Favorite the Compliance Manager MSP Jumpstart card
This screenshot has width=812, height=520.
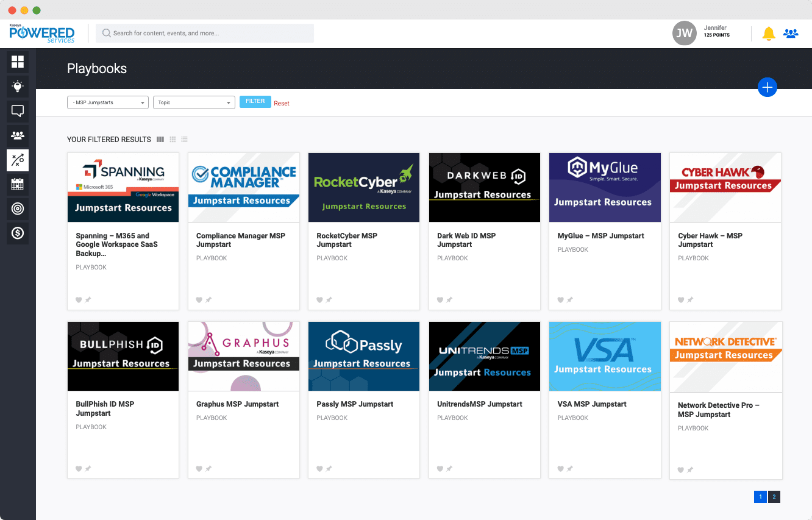click(199, 300)
